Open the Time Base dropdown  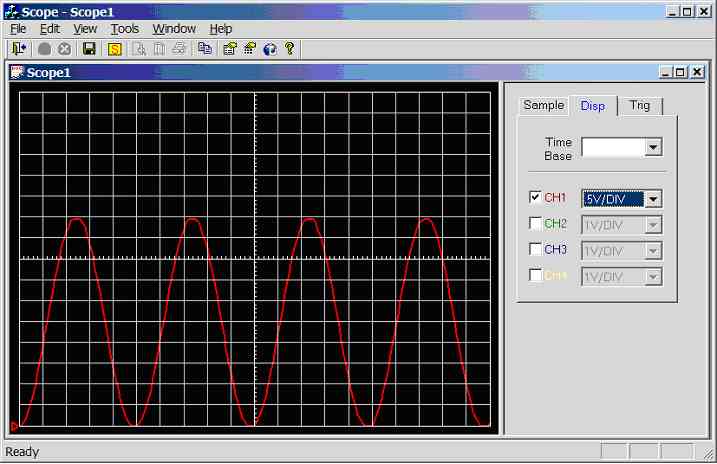click(x=653, y=148)
